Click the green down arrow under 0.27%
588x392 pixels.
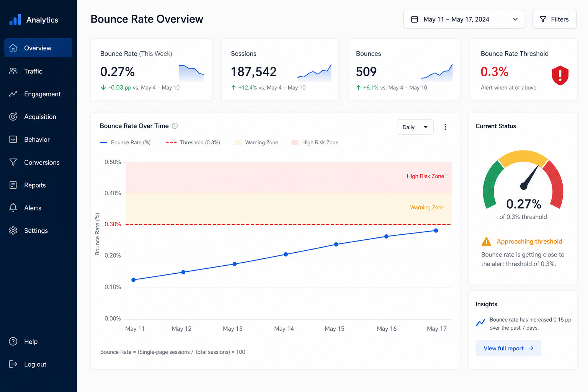tap(103, 88)
